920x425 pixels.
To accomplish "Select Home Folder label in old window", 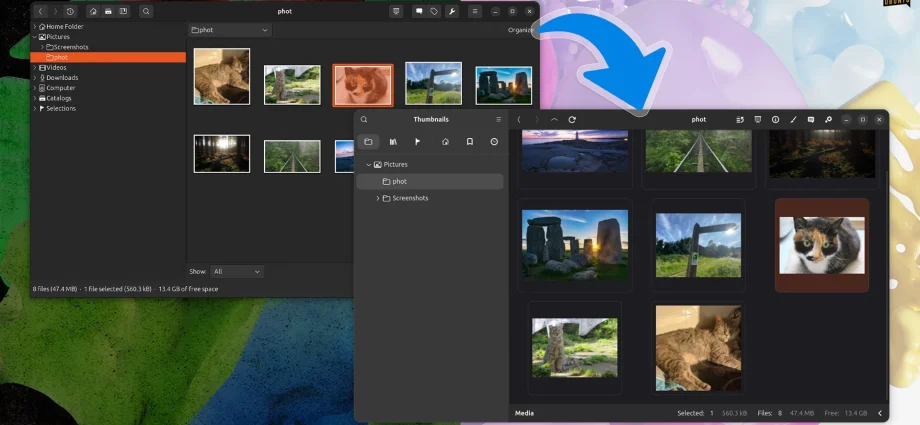I will [x=65, y=26].
